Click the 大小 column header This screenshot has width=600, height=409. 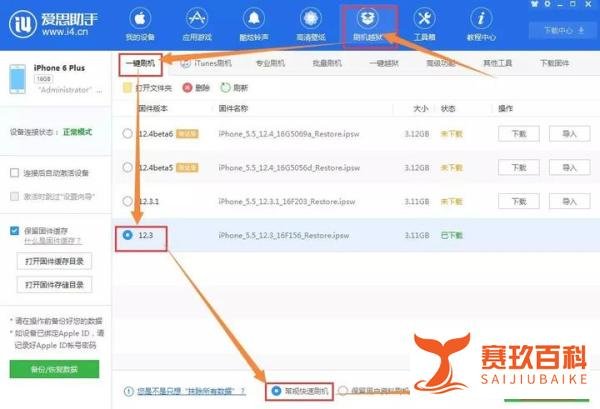(x=421, y=109)
